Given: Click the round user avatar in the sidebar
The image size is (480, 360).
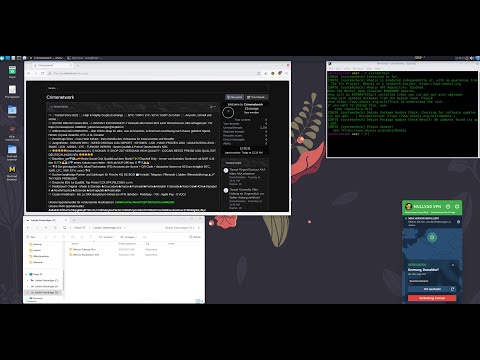Looking at the screenshot, I should coord(228,113).
